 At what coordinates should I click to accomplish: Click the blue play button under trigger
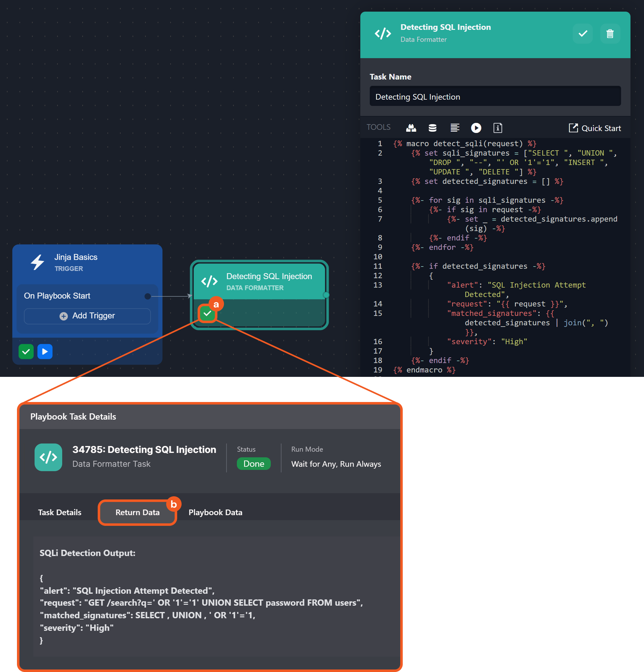point(45,351)
